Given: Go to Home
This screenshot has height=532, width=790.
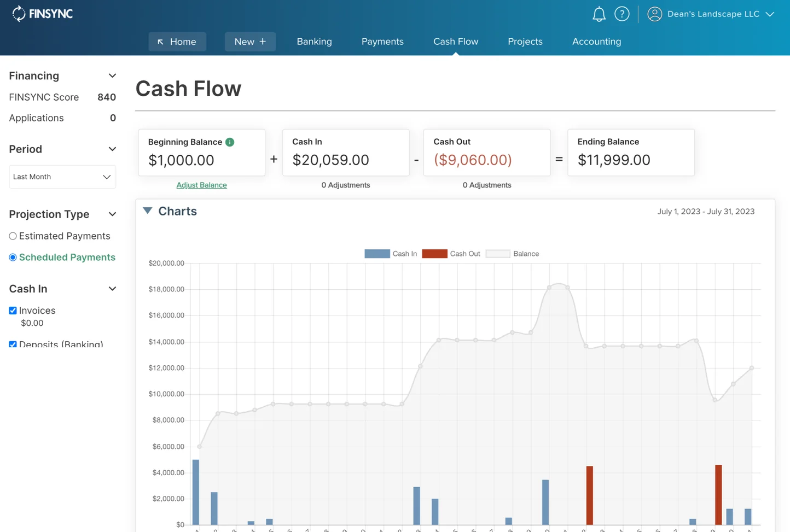Looking at the screenshot, I should 177,42.
